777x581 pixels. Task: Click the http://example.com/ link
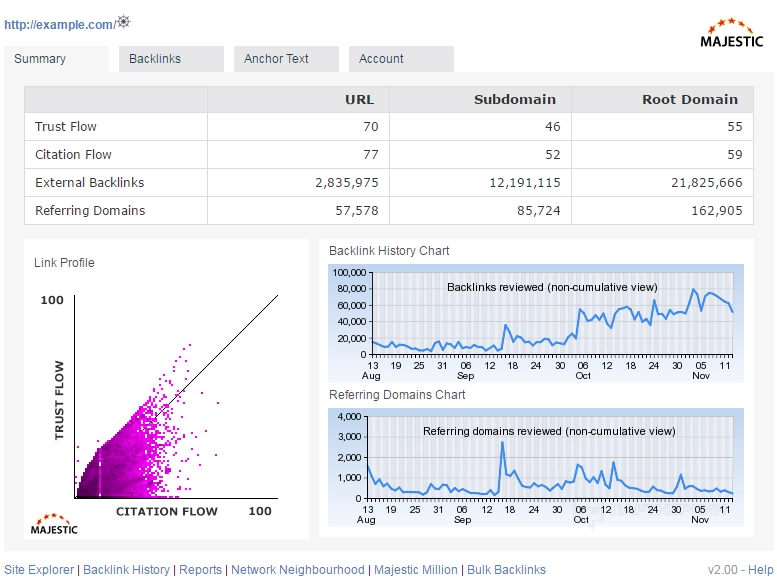pyautogui.click(x=59, y=24)
